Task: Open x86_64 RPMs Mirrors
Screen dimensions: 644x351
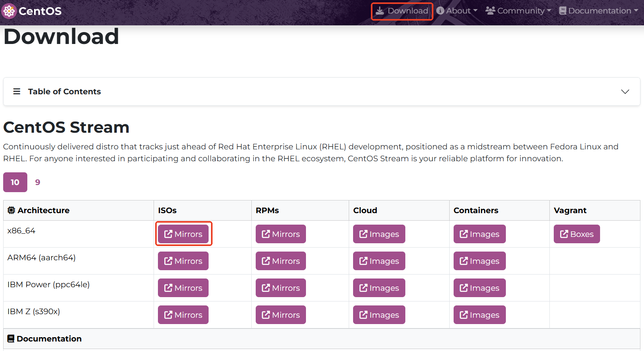Action: click(x=281, y=234)
